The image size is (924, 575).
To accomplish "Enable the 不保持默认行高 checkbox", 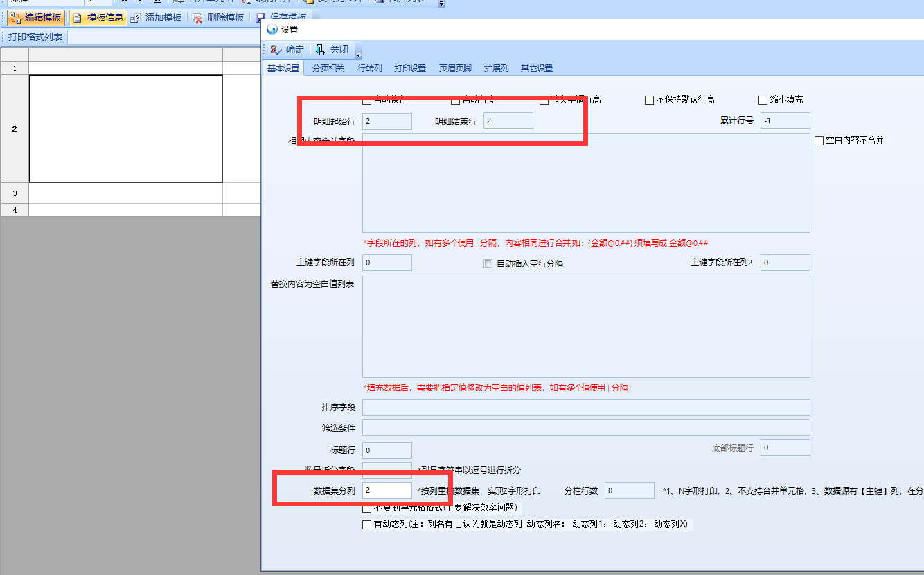I will point(649,100).
